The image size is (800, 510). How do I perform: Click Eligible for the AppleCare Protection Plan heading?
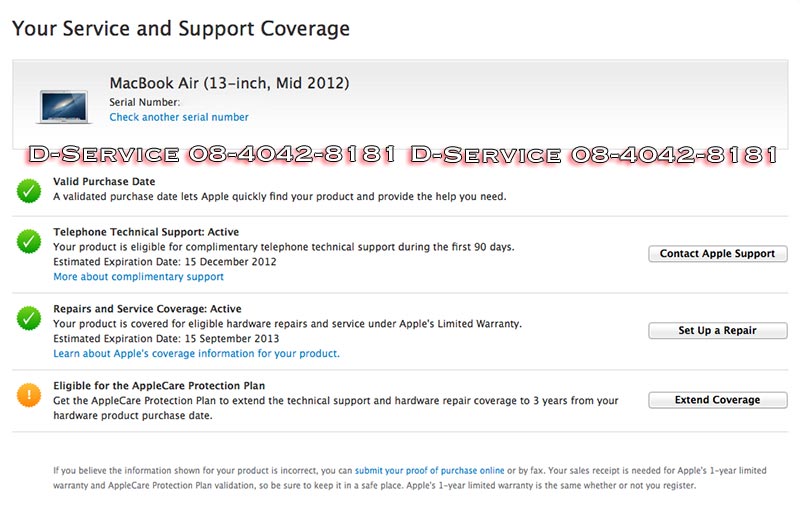158,386
